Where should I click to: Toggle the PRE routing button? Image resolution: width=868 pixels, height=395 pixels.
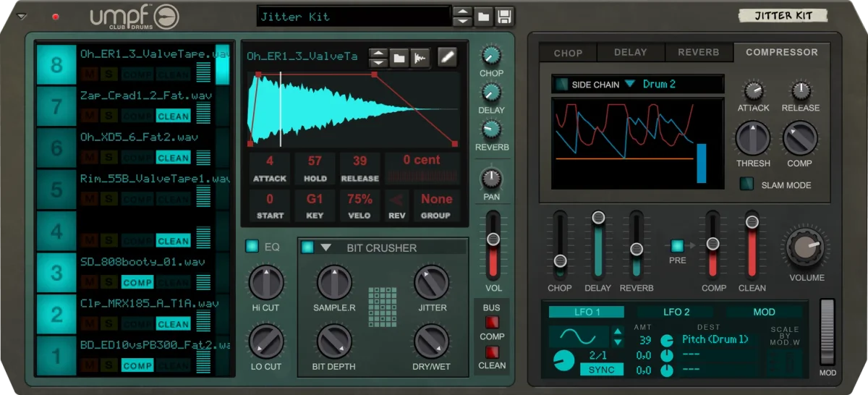pos(678,247)
